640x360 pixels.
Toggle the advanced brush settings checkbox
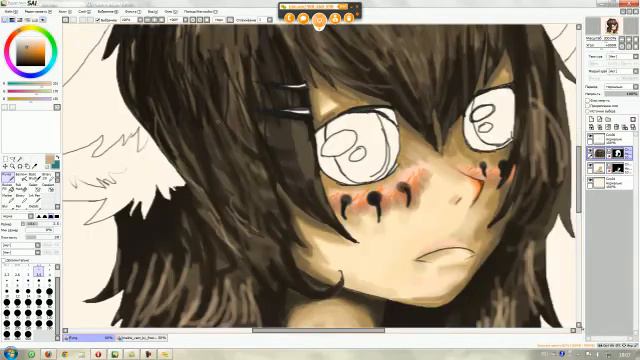[x=4, y=260]
